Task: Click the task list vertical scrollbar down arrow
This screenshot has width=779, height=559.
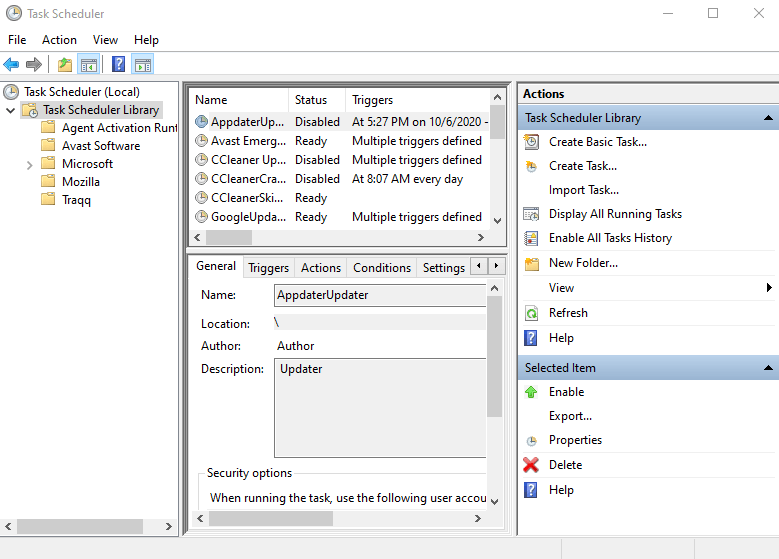Action: 497,221
